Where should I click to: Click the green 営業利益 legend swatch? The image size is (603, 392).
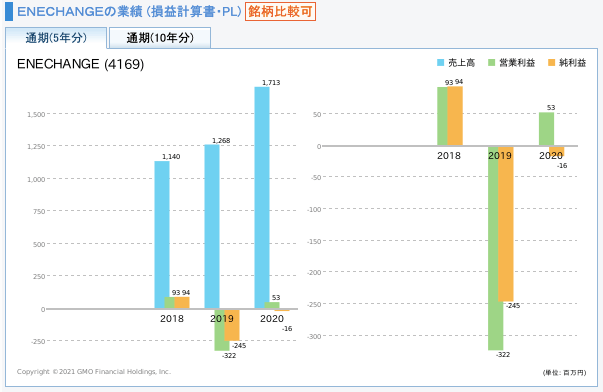click(x=491, y=63)
